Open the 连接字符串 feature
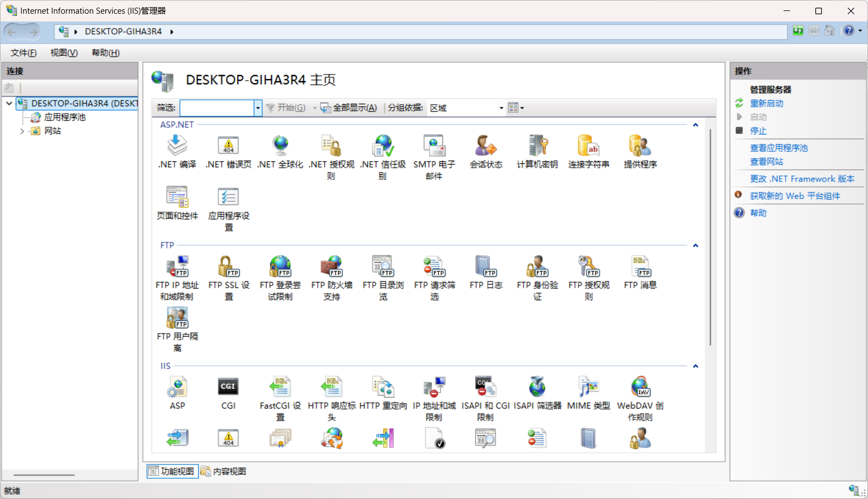Viewport: 868px width, 499px height. tap(589, 151)
